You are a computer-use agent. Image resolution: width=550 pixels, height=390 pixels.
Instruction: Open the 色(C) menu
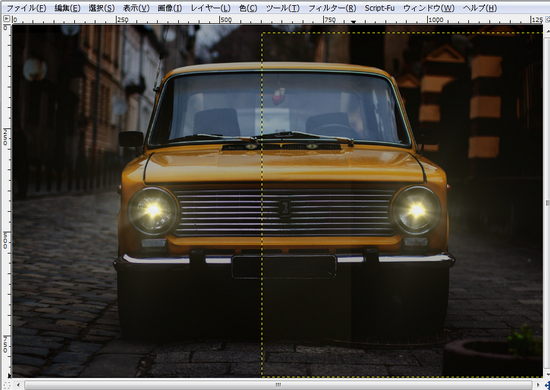click(248, 8)
